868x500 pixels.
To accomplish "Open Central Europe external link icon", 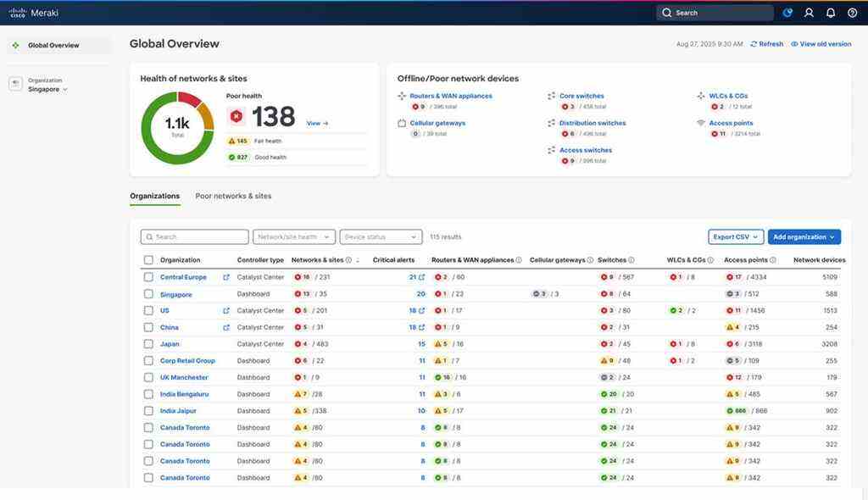I will click(x=226, y=277).
